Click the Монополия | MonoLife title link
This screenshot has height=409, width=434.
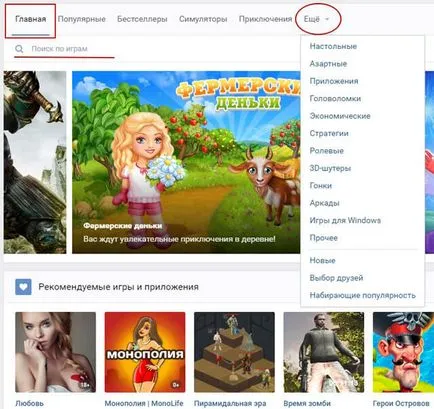coord(144,403)
